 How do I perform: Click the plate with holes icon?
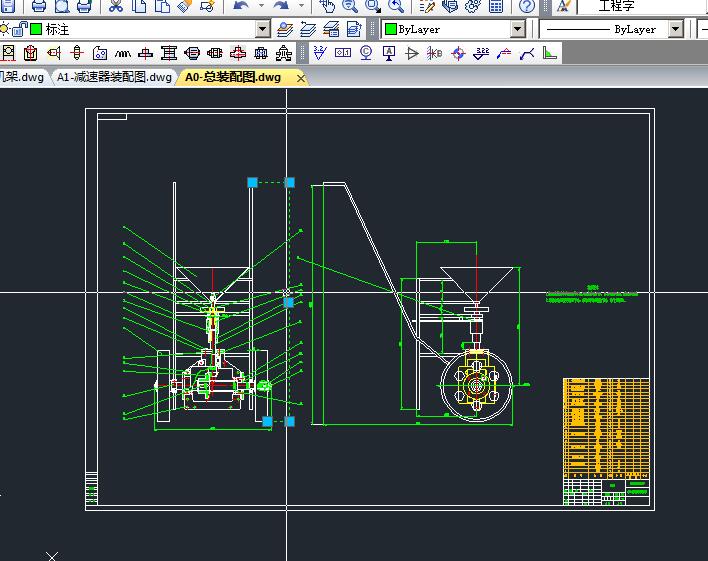(x=100, y=53)
